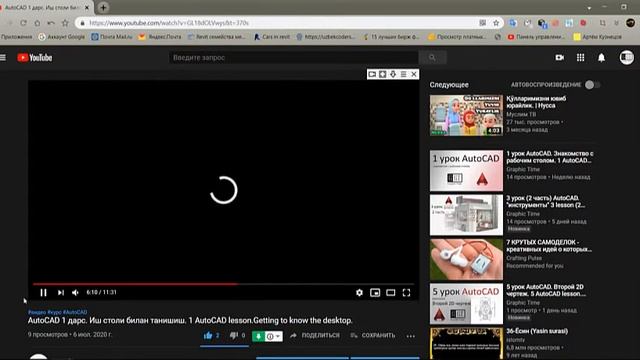Click overlay toolbar expand icon
This screenshot has height=360, width=640.
click(382, 74)
